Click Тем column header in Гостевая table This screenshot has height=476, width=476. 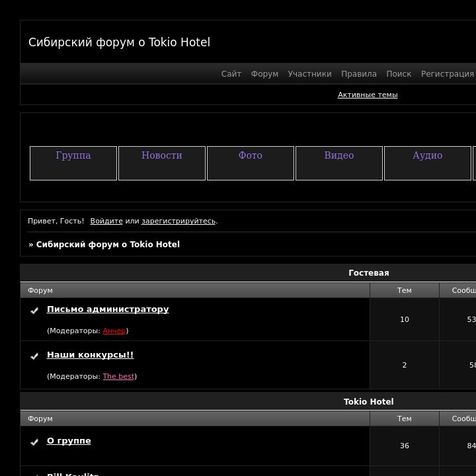click(x=405, y=290)
